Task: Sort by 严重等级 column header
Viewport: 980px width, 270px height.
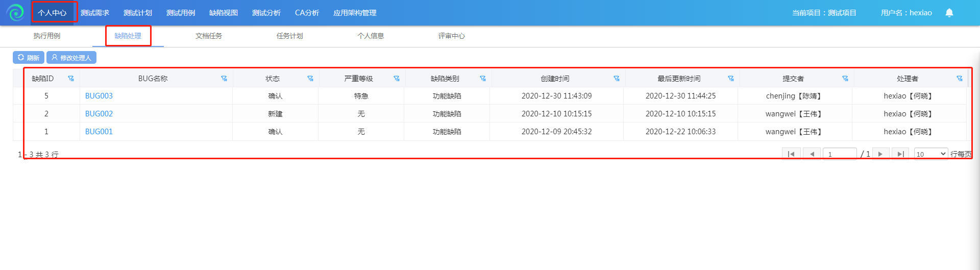Action: 359,79
